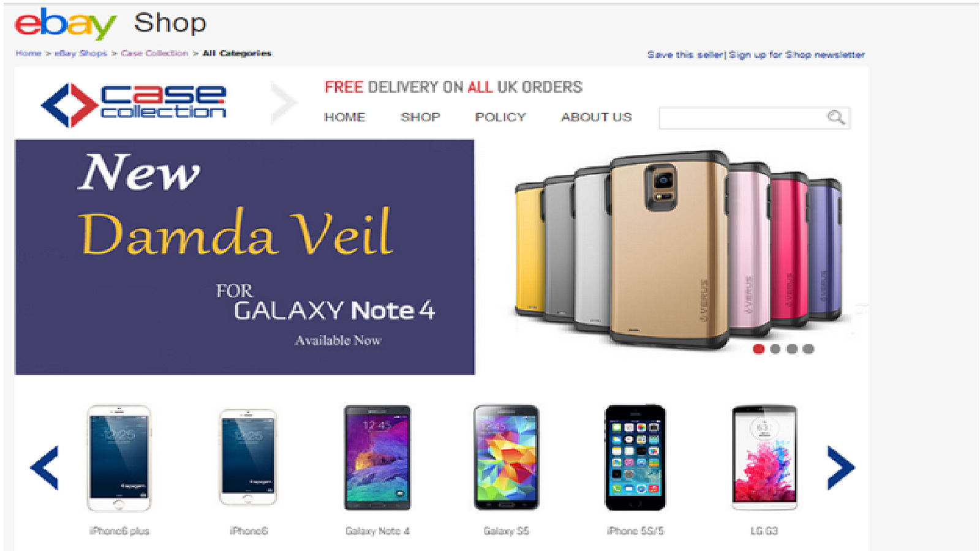The image size is (980, 551).
Task: Open the SHOP menu item
Action: point(420,117)
